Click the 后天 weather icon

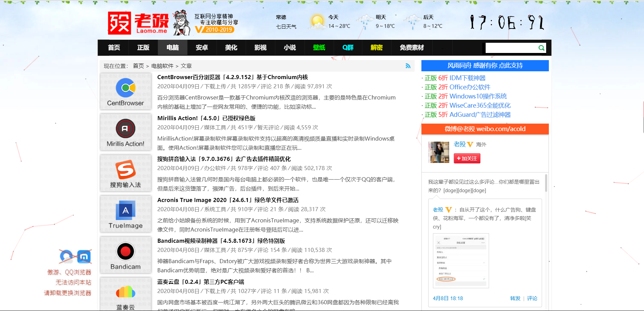413,22
